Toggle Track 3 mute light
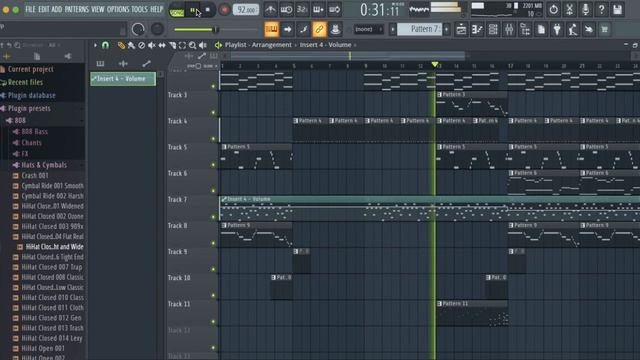Viewport: 640px width, 360px height. 213,112
